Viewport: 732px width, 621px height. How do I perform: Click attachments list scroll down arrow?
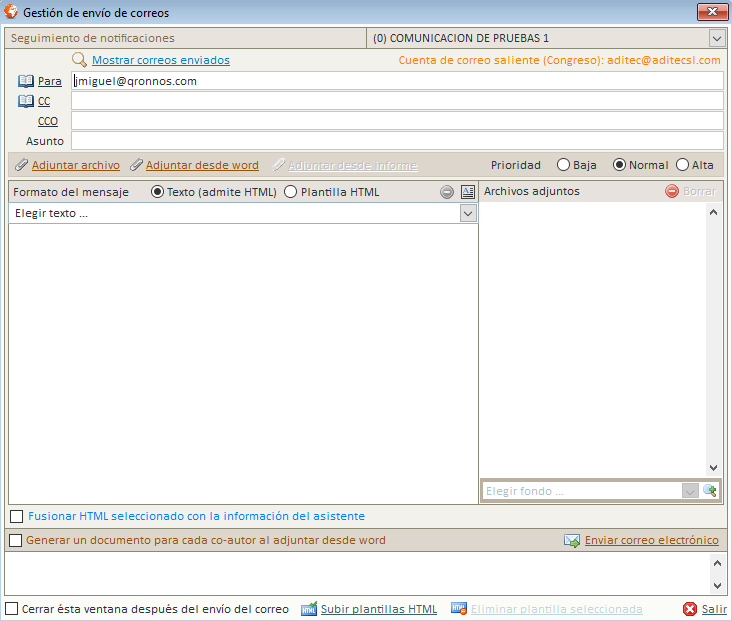(713, 467)
